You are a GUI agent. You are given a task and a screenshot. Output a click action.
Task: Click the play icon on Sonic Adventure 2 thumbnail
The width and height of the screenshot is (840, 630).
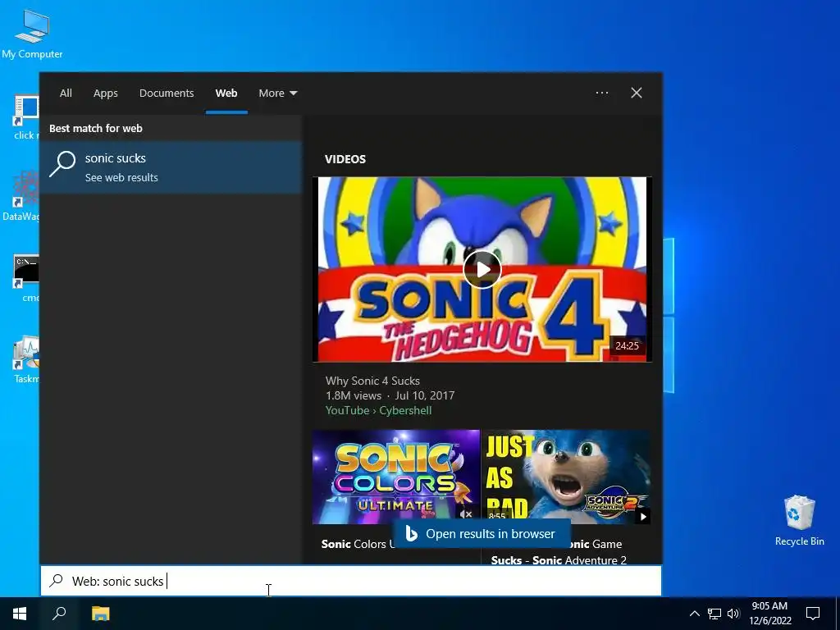tap(642, 517)
